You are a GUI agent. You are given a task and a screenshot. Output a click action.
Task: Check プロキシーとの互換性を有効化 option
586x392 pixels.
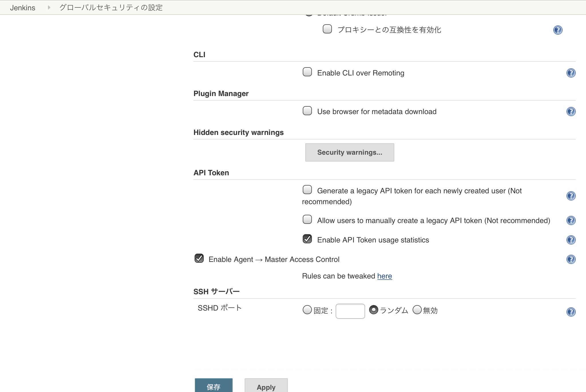click(327, 29)
